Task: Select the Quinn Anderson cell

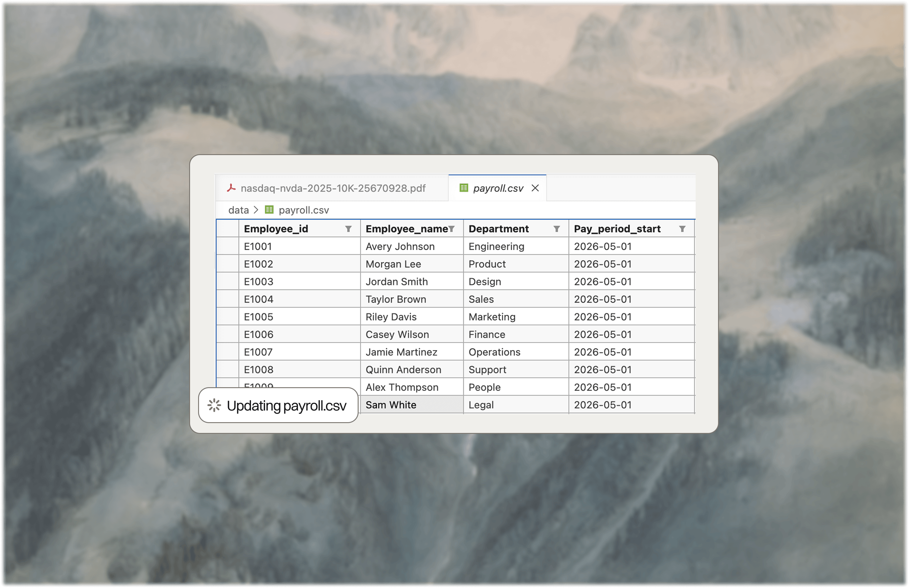Action: click(412, 369)
